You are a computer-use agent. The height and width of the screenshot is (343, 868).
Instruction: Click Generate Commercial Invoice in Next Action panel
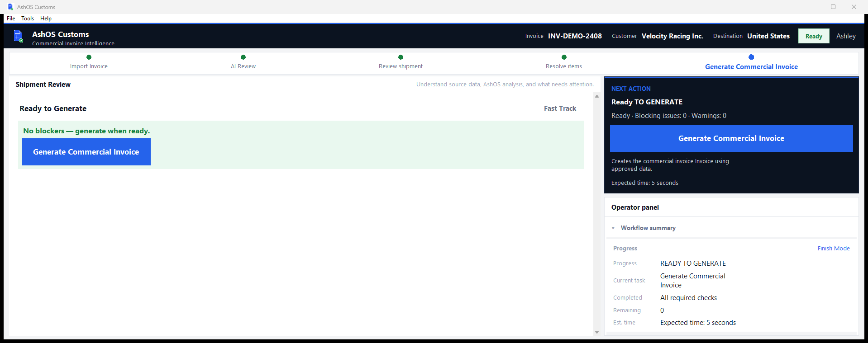pyautogui.click(x=731, y=138)
